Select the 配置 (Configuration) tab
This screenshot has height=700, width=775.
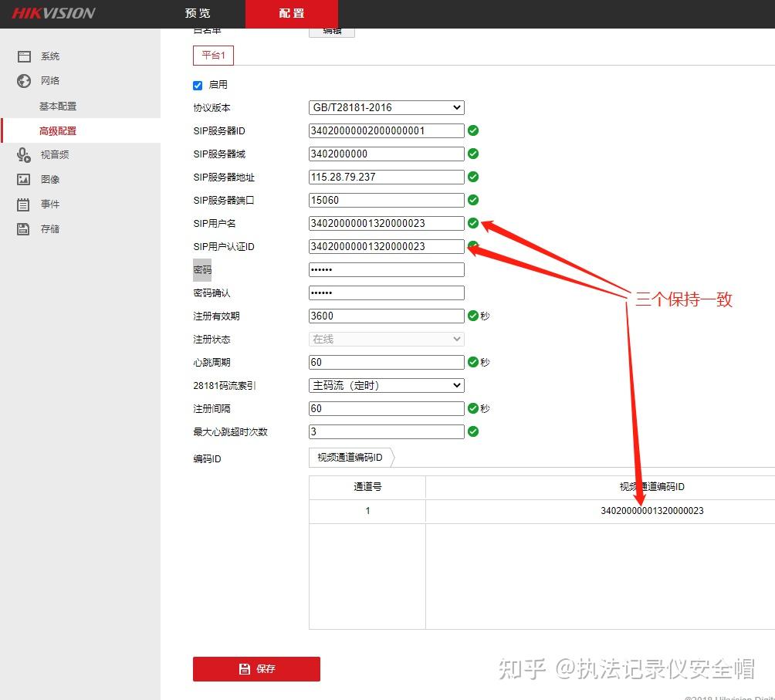(291, 13)
